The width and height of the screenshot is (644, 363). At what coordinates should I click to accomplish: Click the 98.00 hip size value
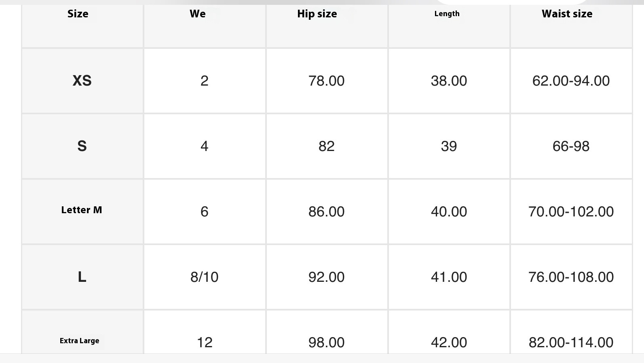(326, 342)
